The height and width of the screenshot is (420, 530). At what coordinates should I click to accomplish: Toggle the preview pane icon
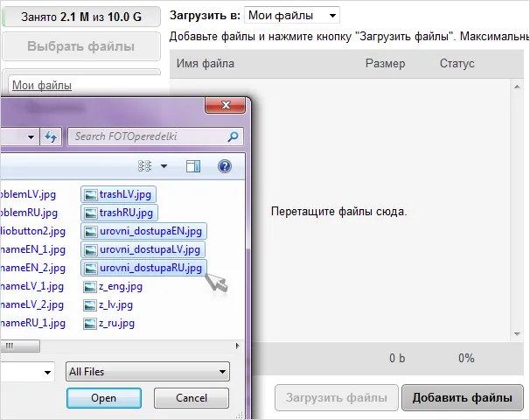tap(193, 166)
